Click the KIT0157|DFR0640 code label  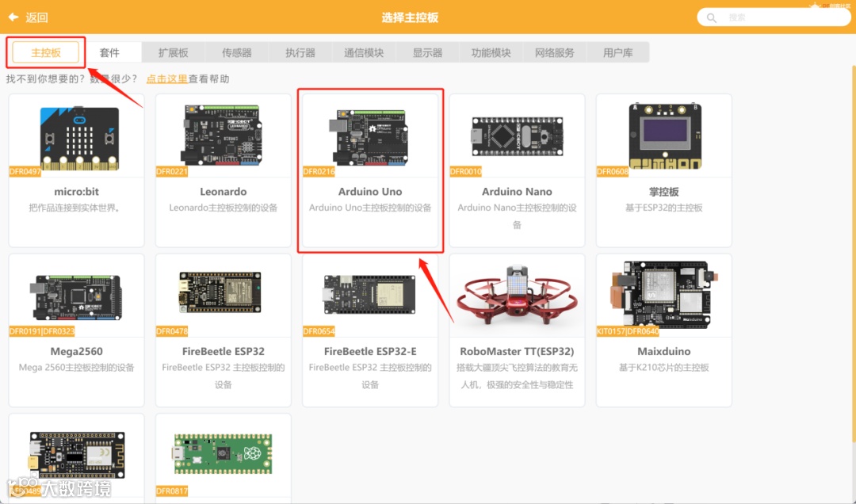628,331
